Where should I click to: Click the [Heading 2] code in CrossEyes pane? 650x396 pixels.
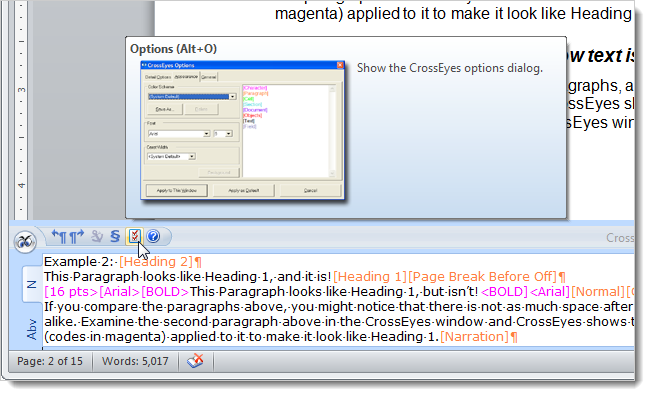[156, 262]
